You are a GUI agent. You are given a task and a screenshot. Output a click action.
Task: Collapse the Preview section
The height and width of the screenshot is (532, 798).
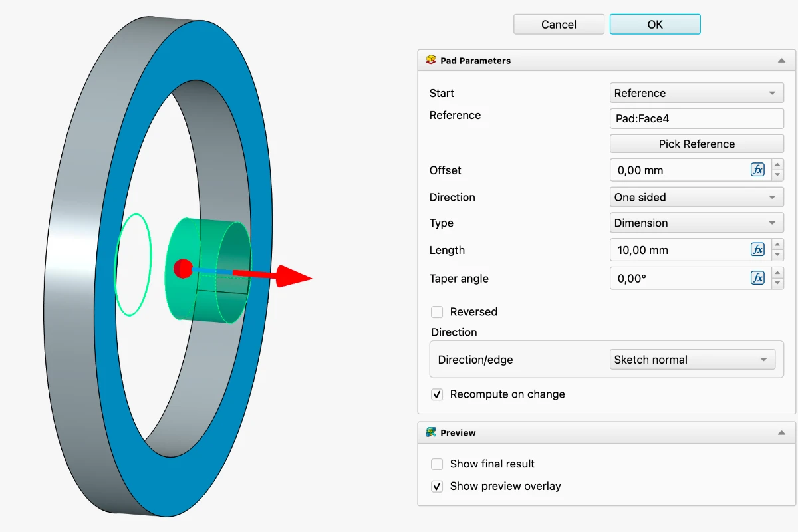tap(781, 433)
